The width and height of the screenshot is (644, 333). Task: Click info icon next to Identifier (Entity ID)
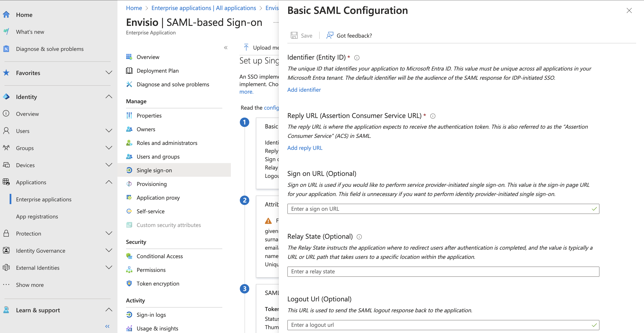pyautogui.click(x=357, y=58)
